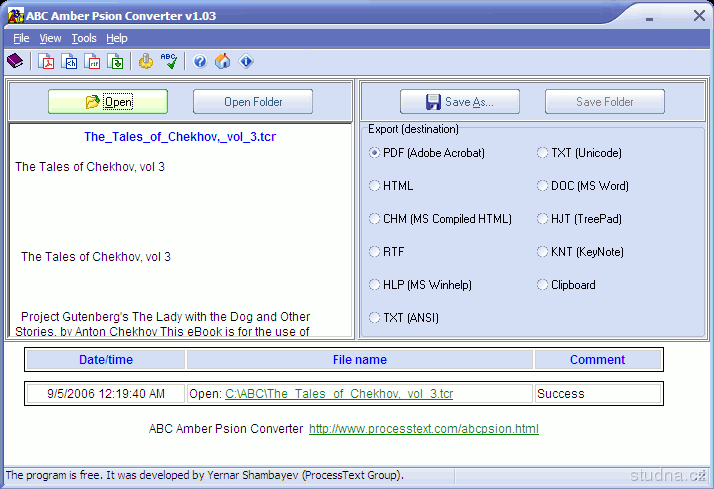Screen dimensions: 714x489
Task: Click the HTML export toolbar icon
Action: coord(69,61)
